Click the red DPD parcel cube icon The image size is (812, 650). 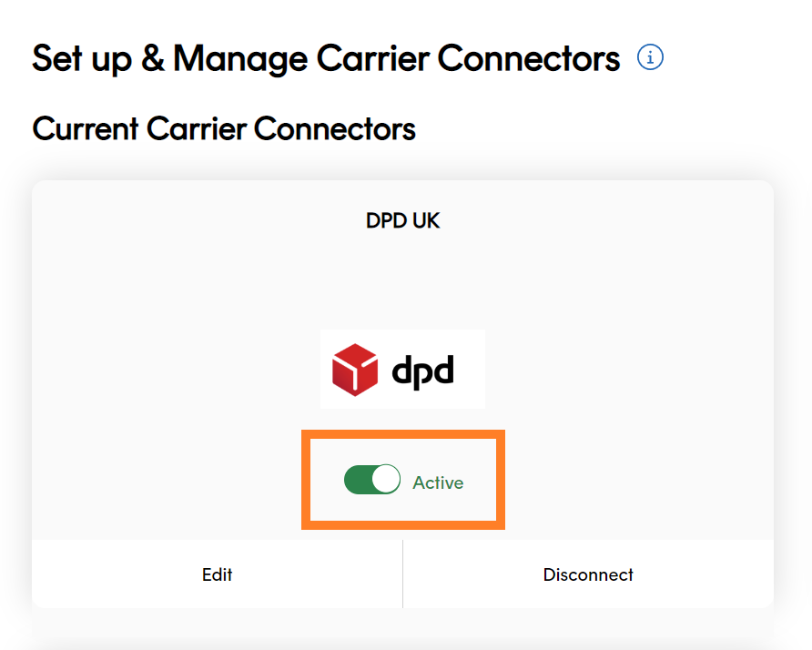[355, 370]
